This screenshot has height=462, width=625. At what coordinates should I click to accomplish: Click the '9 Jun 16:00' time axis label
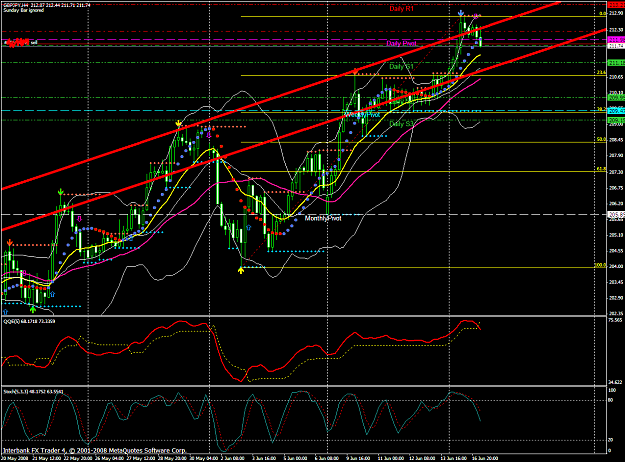click(x=358, y=458)
